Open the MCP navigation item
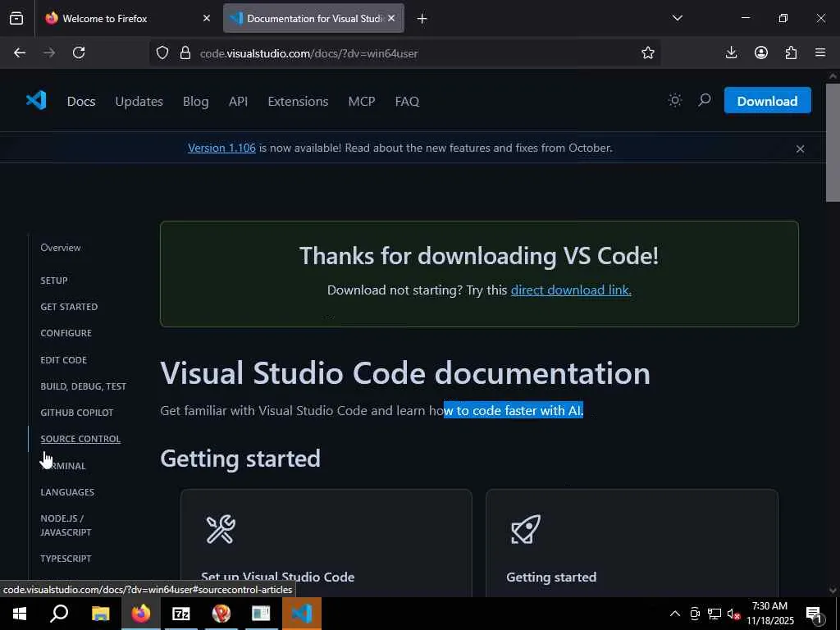This screenshot has height=630, width=840. pyautogui.click(x=362, y=101)
